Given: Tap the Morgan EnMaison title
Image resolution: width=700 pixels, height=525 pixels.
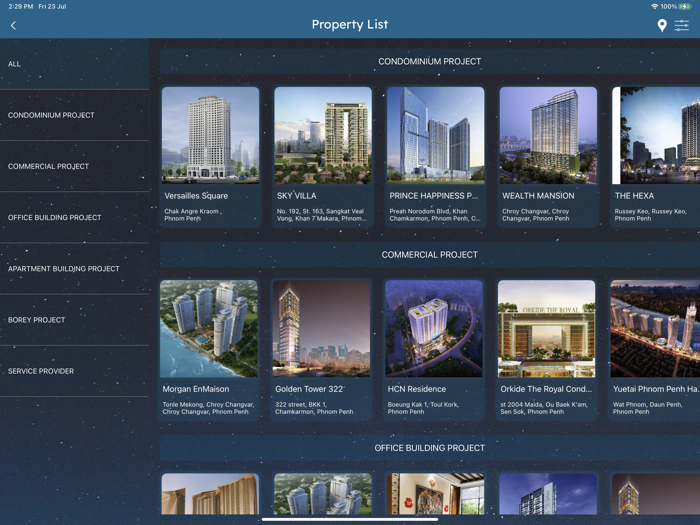Looking at the screenshot, I should tap(196, 389).
